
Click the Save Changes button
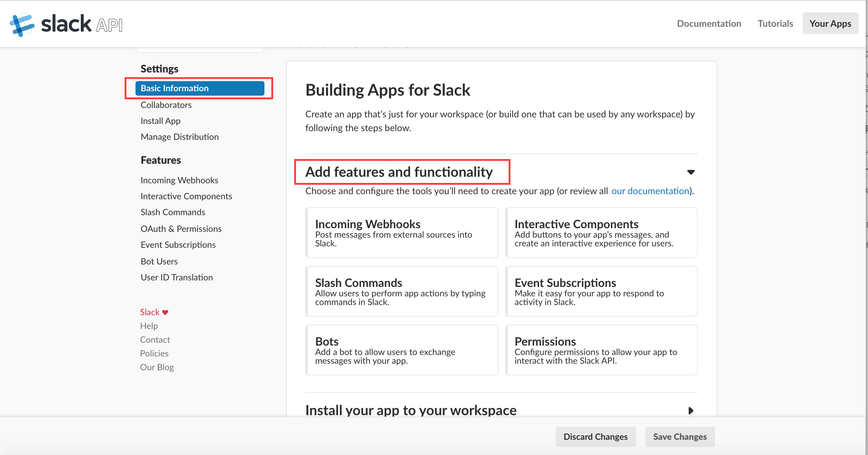click(x=680, y=437)
